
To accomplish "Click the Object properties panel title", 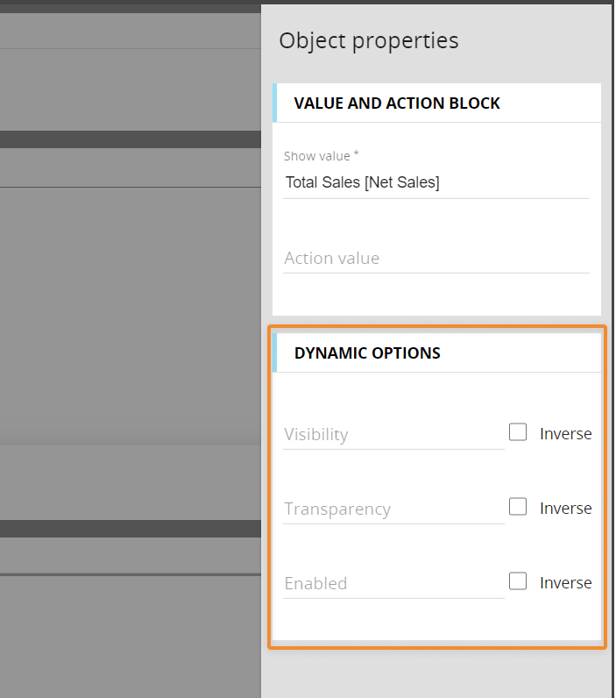I will click(369, 41).
